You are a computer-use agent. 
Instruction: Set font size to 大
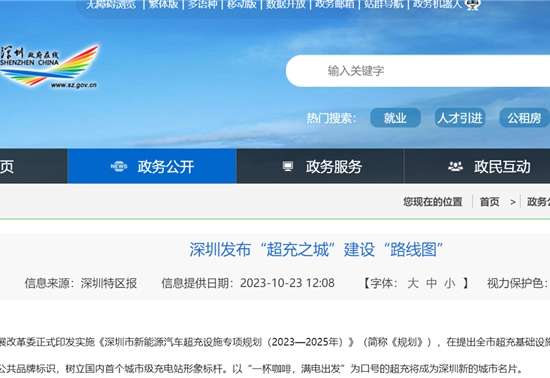pyautogui.click(x=413, y=283)
